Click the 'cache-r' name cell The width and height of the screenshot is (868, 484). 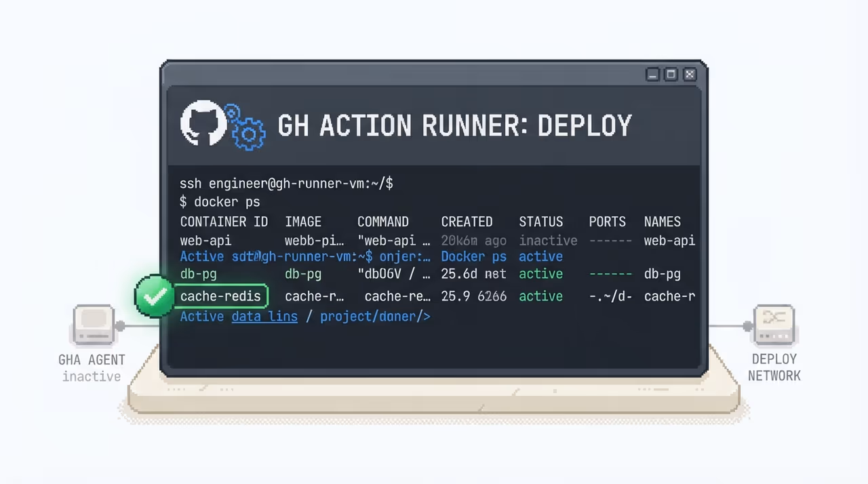[x=669, y=296]
